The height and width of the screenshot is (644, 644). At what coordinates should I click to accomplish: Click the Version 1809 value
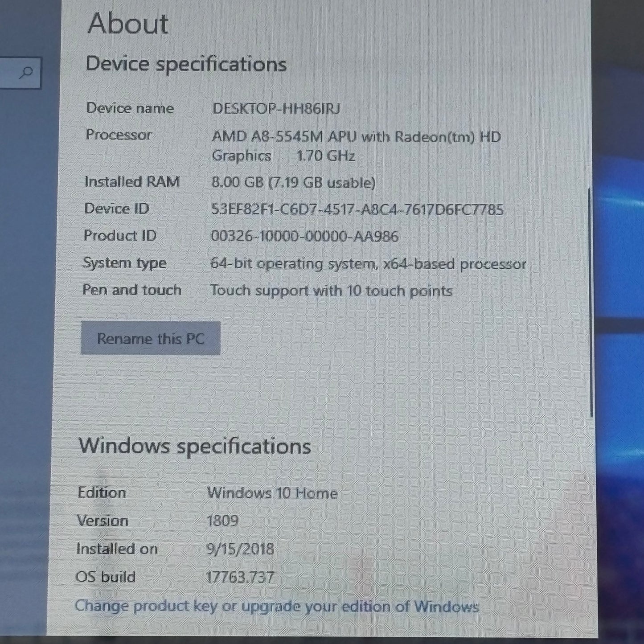(x=222, y=521)
